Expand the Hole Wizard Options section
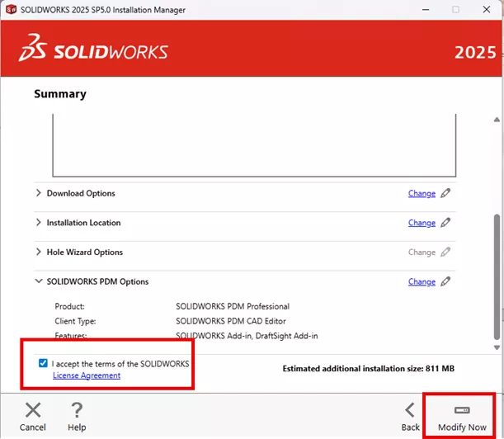 click(39, 252)
